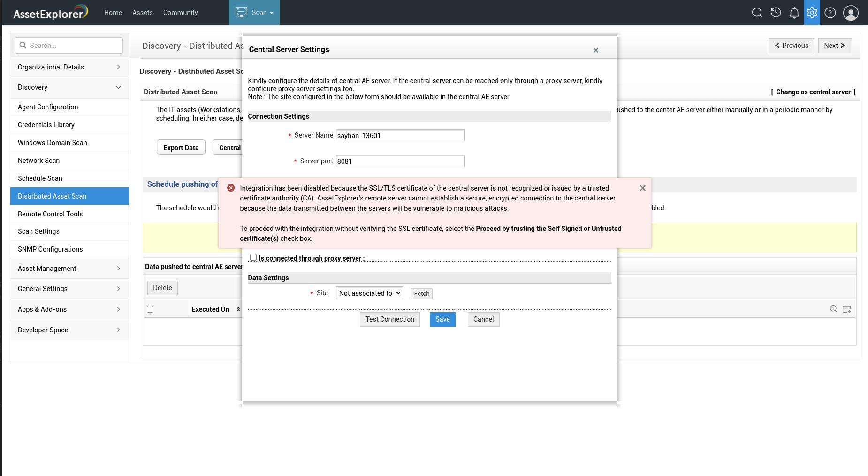Open the Assets tab
868x476 pixels.
click(143, 13)
